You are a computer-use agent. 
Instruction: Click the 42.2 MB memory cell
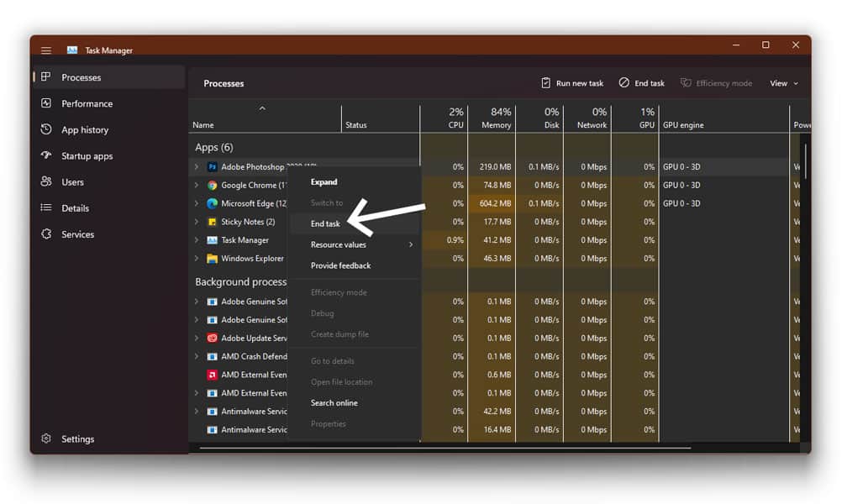click(x=492, y=411)
